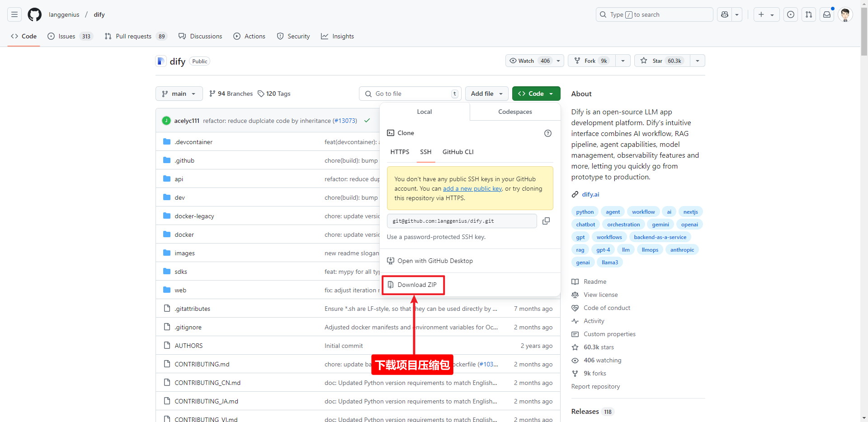
Task: Open the Insights tab
Action: coord(337,36)
